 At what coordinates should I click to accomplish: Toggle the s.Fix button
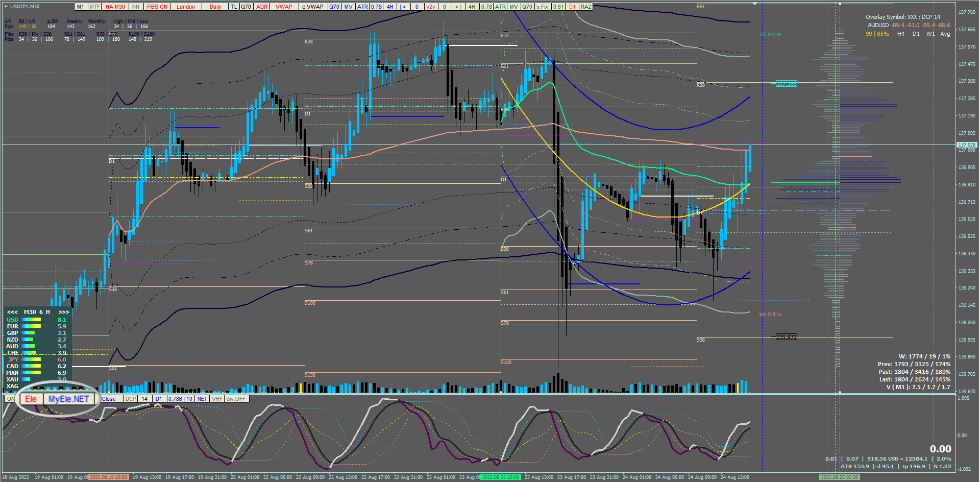point(542,7)
